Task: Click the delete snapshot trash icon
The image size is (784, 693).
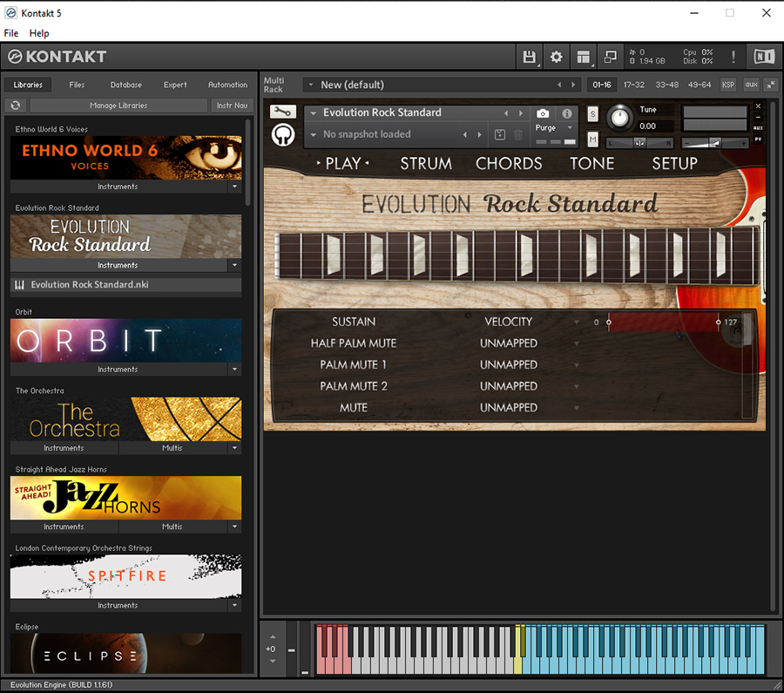Action: click(x=518, y=134)
